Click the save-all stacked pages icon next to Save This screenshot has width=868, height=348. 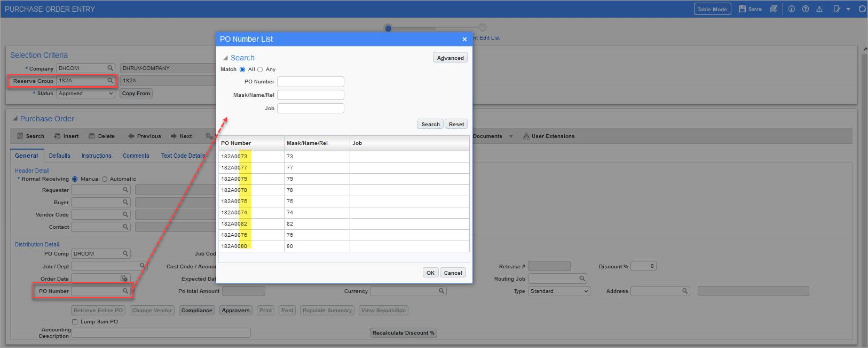pos(774,9)
